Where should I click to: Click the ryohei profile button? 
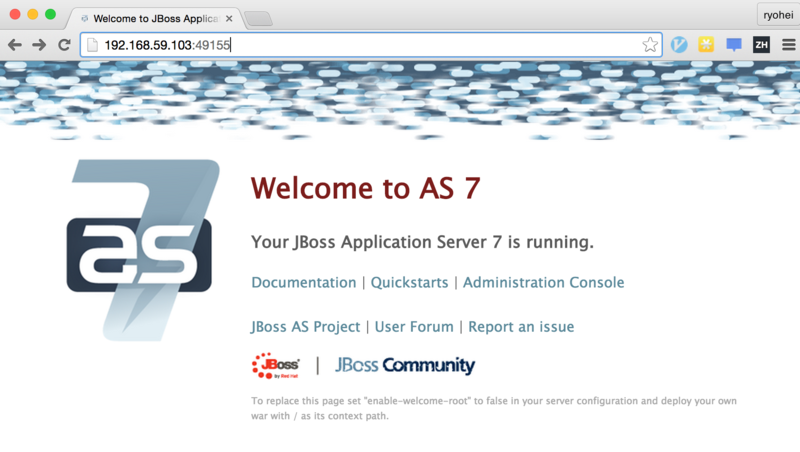(x=778, y=15)
